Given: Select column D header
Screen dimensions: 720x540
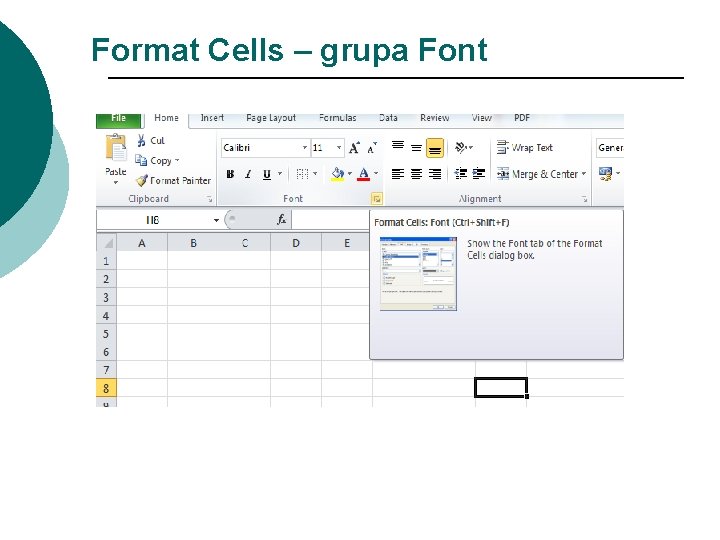Looking at the screenshot, I should point(296,243).
